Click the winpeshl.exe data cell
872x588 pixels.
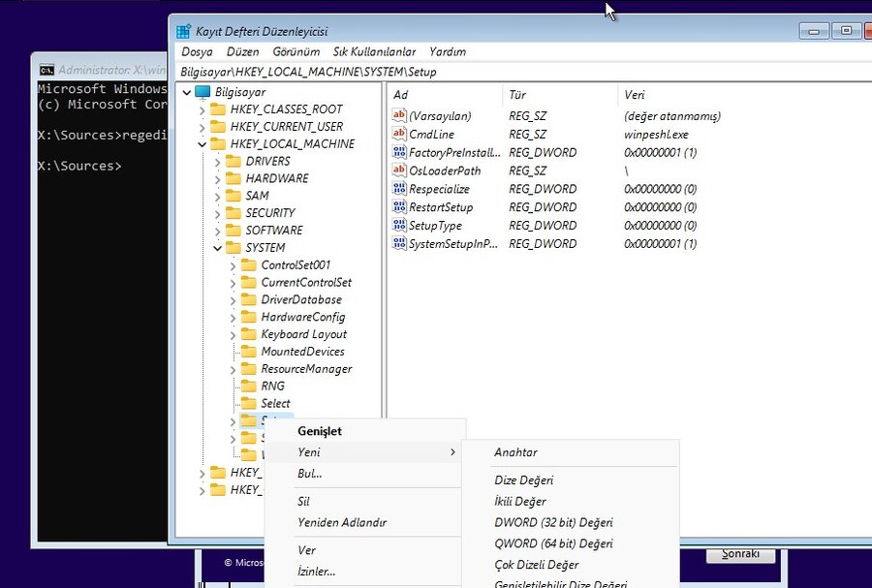656,135
